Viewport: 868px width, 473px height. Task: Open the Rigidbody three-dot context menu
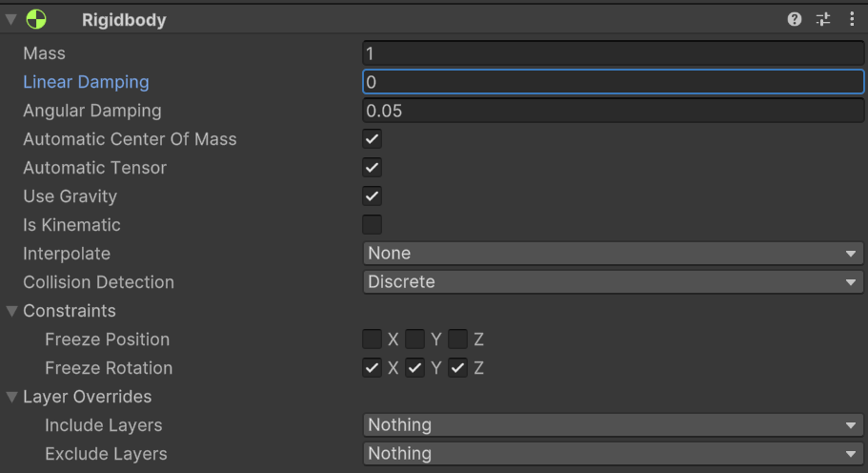click(x=851, y=19)
